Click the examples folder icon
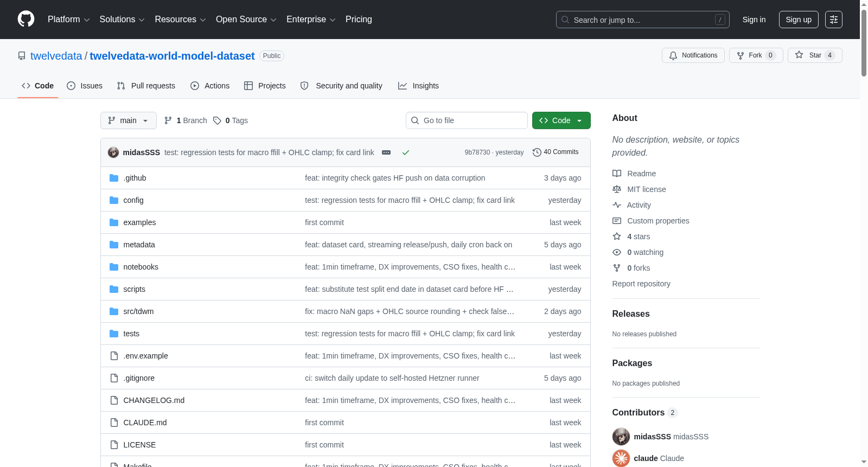 114,222
